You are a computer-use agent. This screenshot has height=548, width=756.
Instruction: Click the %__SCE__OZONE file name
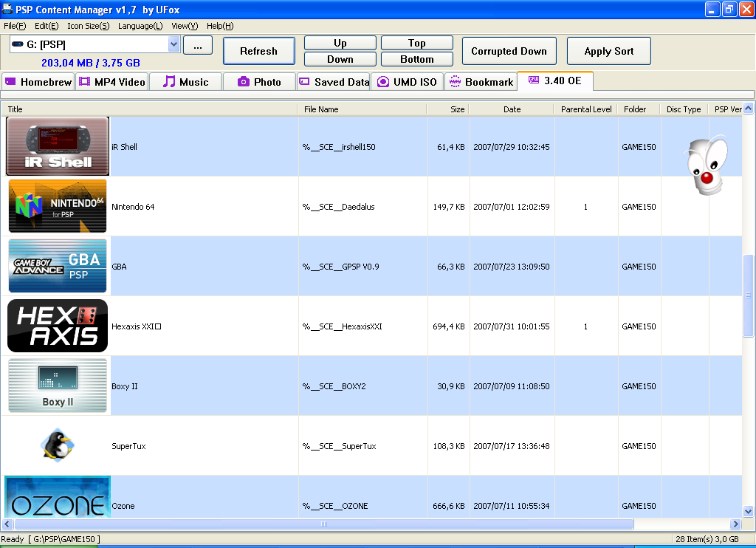point(335,506)
